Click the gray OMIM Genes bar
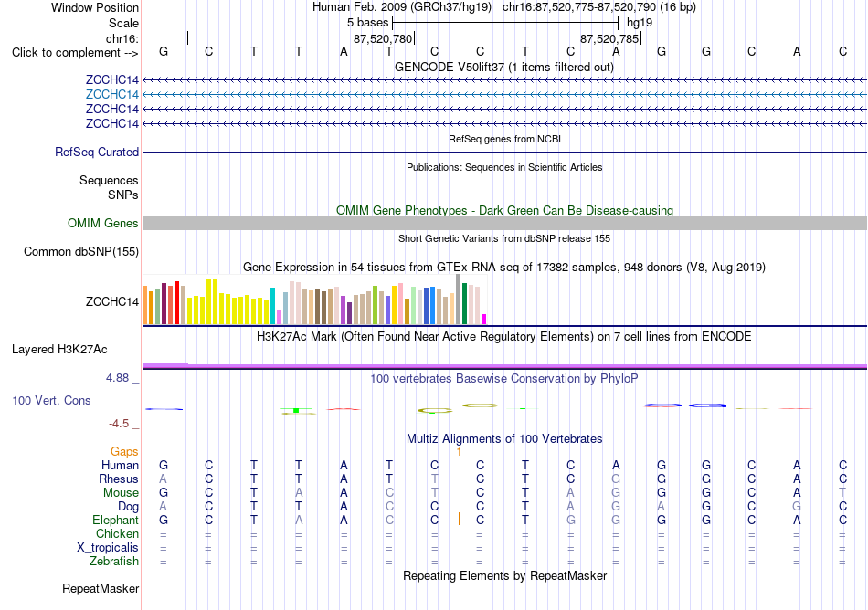This screenshot has height=610, width=868. point(504,223)
